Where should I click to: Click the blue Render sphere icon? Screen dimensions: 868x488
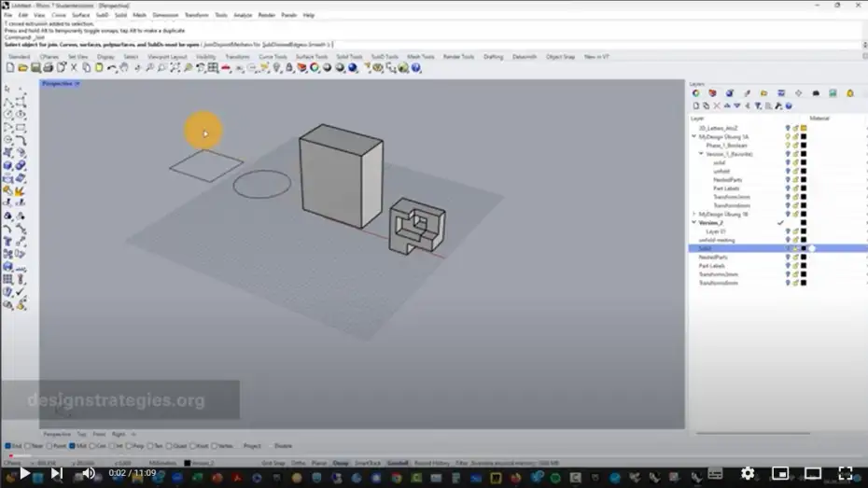tap(353, 67)
